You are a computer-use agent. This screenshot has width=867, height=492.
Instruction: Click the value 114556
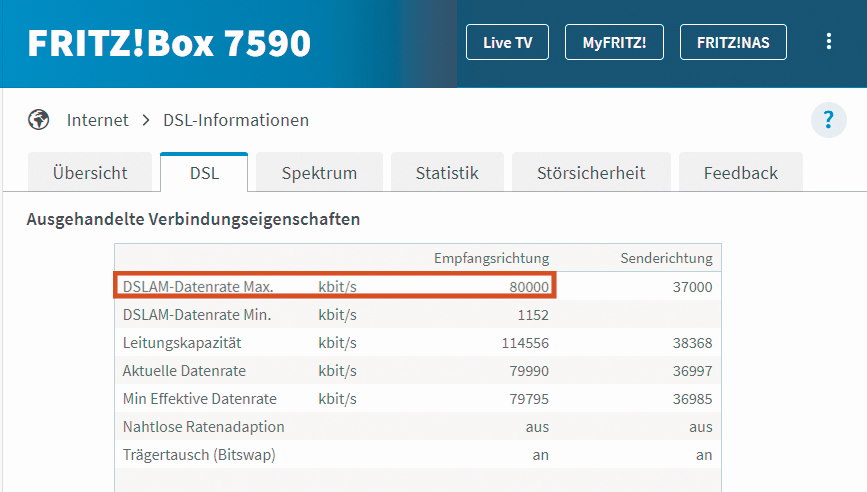525,343
